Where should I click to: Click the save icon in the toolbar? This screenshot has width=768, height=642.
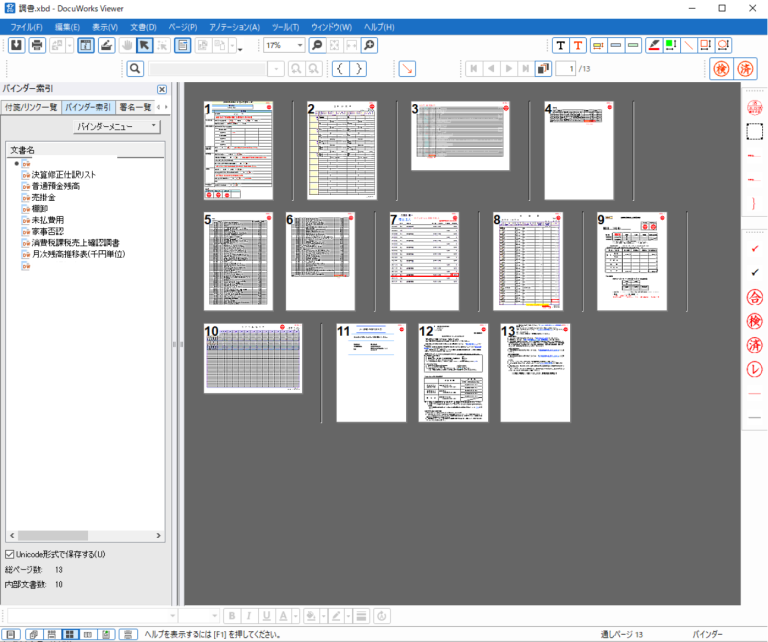pos(17,45)
